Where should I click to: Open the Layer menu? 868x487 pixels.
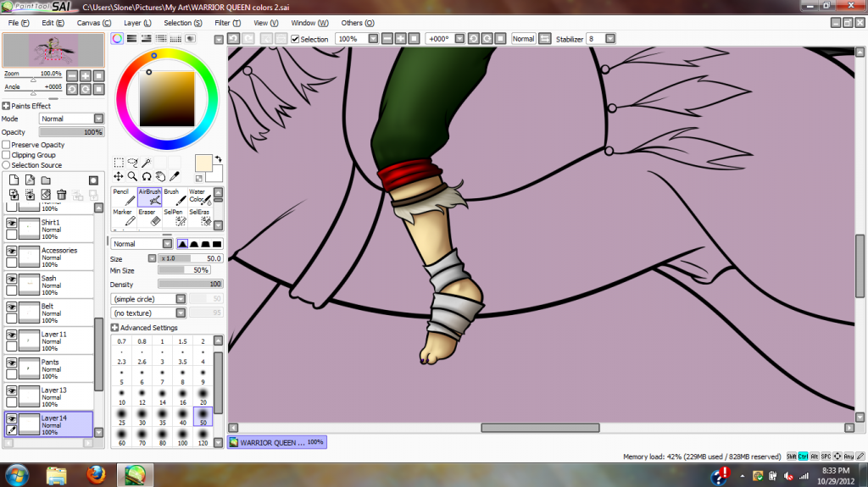(138, 23)
